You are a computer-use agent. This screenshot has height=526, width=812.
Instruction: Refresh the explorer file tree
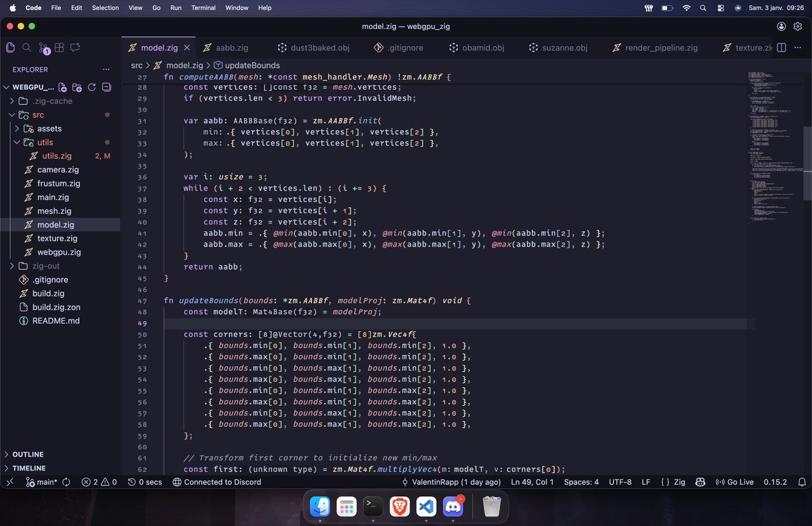click(91, 87)
